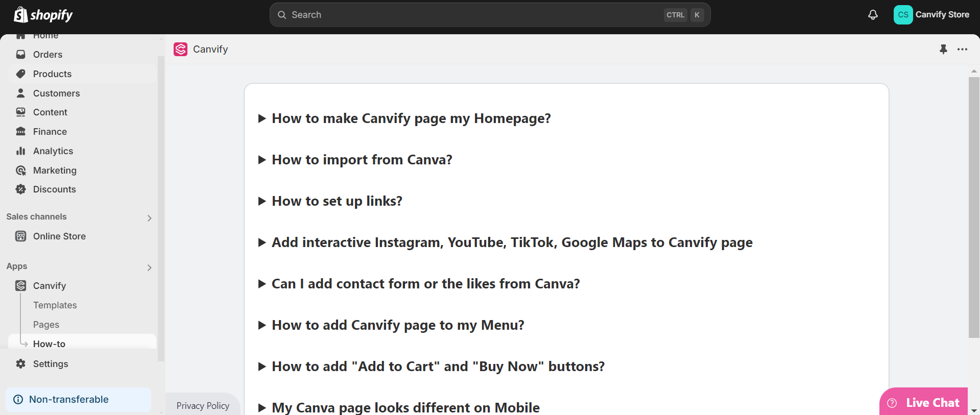Click the Finance bank icon
The image size is (980, 415).
click(20, 131)
